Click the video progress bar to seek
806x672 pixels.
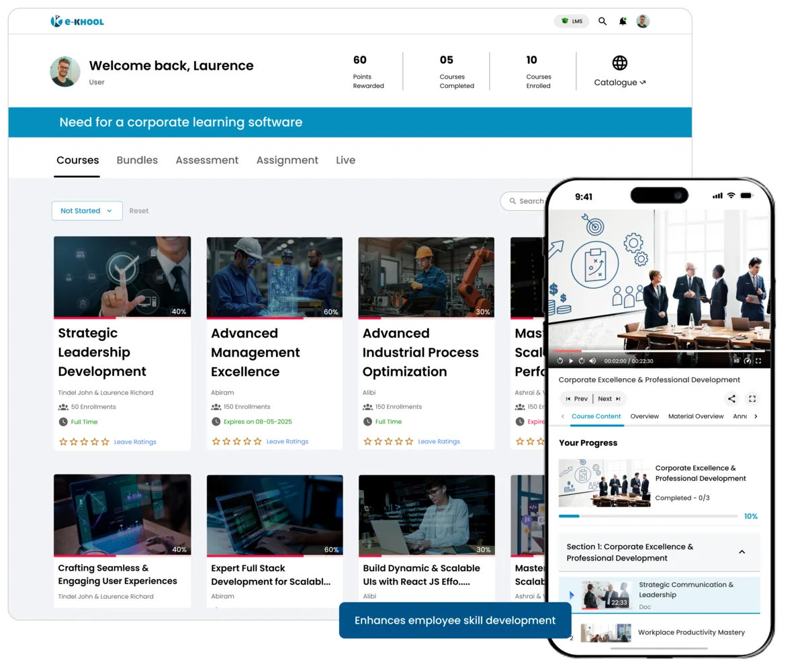point(658,351)
